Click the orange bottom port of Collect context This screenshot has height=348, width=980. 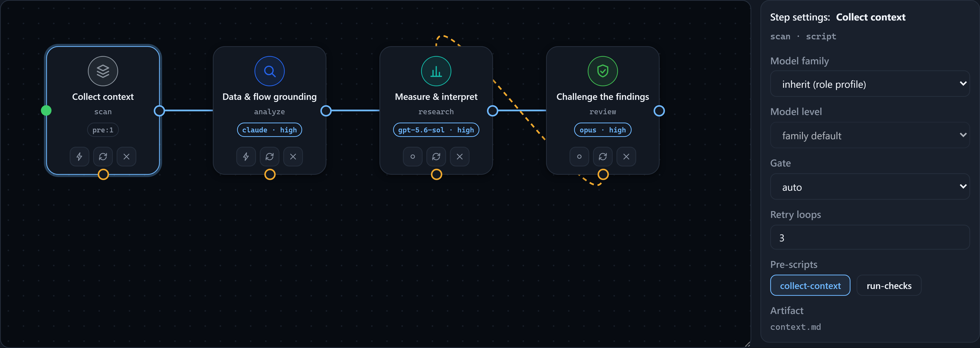(103, 174)
